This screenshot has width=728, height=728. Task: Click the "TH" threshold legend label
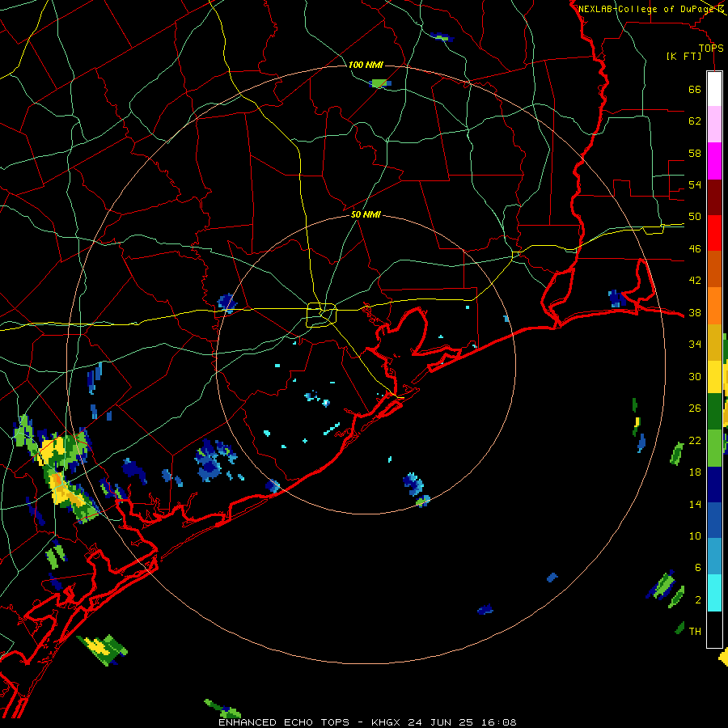[x=695, y=632]
